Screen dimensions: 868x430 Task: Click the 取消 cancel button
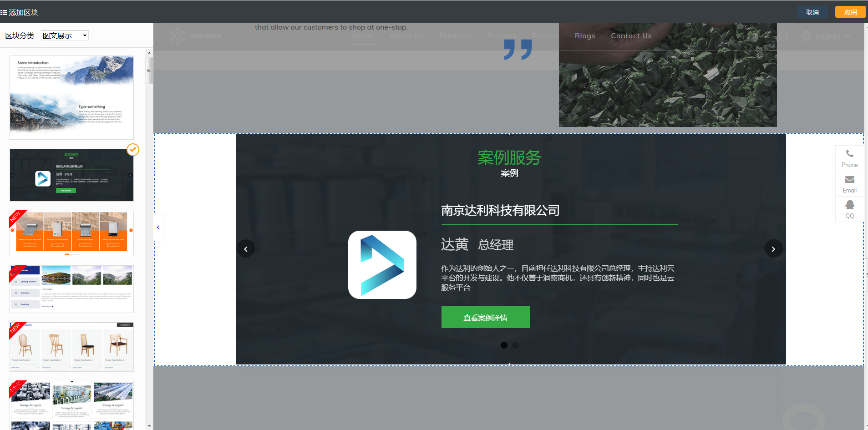812,12
